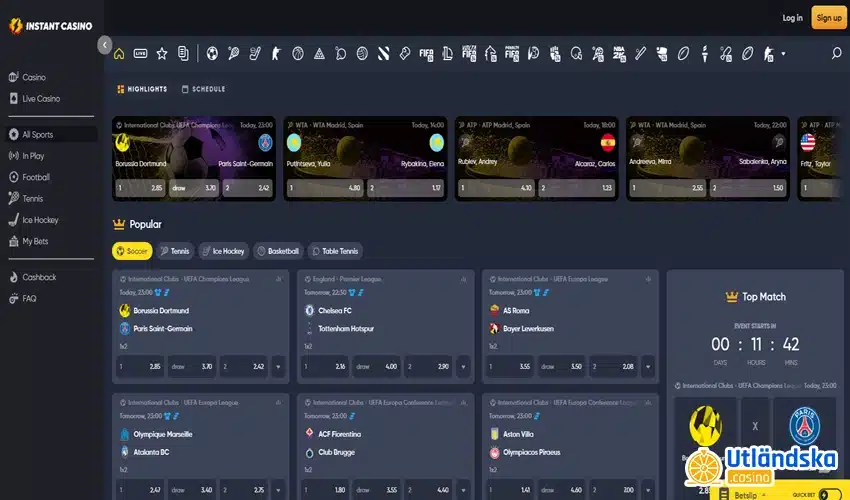This screenshot has width=850, height=500.
Task: Expand more markets for Chelsea FC match
Action: (463, 367)
